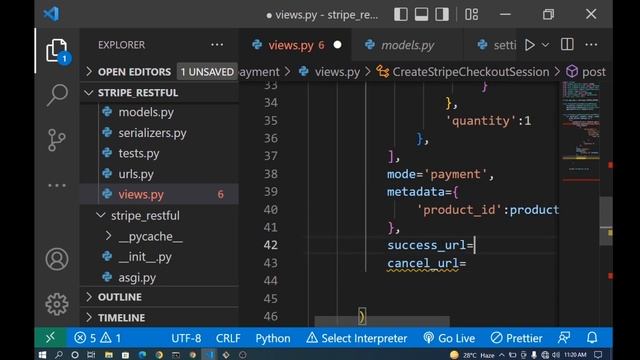
Task: Click the Prettier status item
Action: [516, 338]
